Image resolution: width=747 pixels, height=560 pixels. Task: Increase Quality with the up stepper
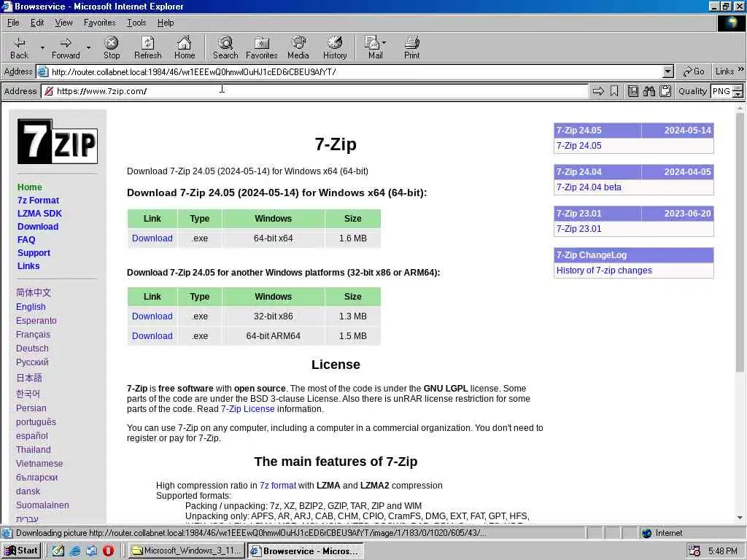coord(738,87)
